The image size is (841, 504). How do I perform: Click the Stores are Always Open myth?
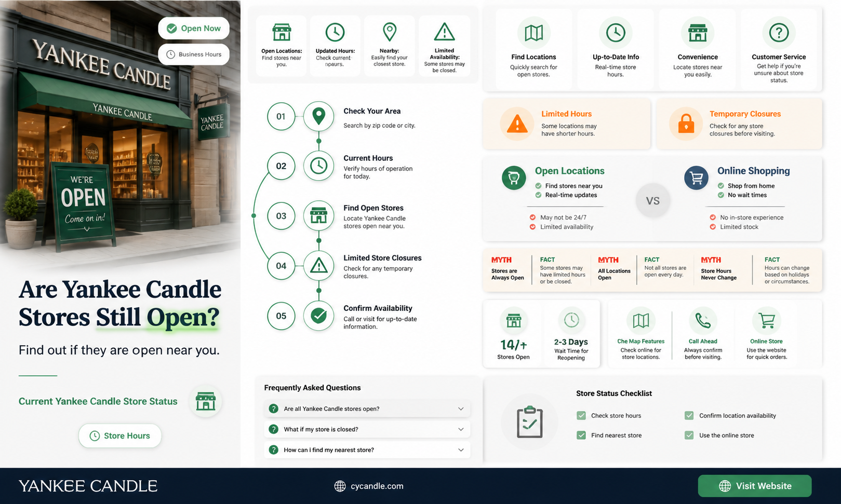coord(508,274)
